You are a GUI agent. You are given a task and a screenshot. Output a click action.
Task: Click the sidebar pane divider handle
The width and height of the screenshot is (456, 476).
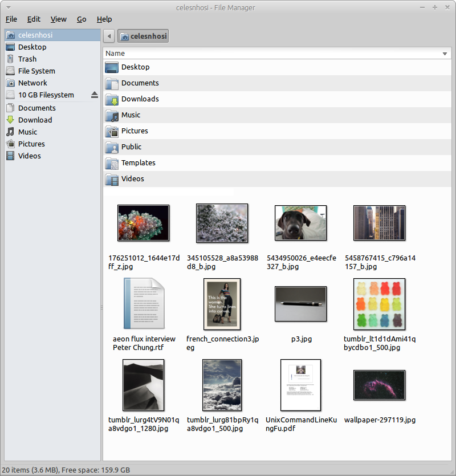pyautogui.click(x=102, y=308)
